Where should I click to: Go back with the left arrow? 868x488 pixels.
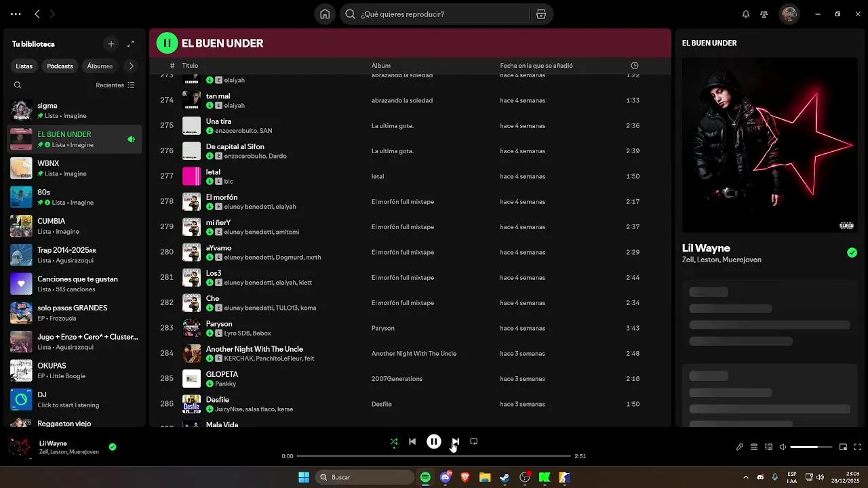37,14
